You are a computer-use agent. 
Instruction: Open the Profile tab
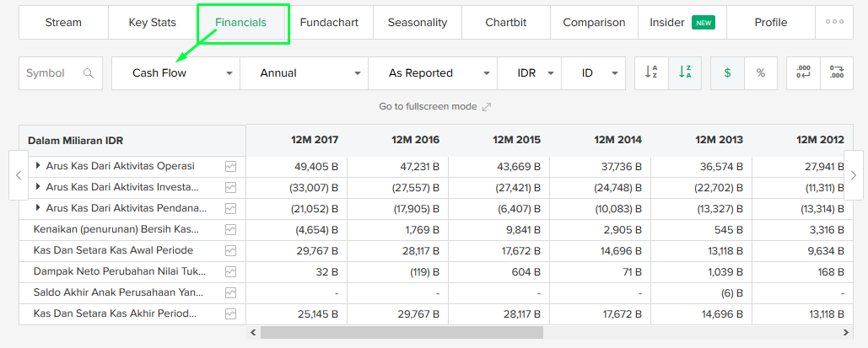pyautogui.click(x=771, y=23)
